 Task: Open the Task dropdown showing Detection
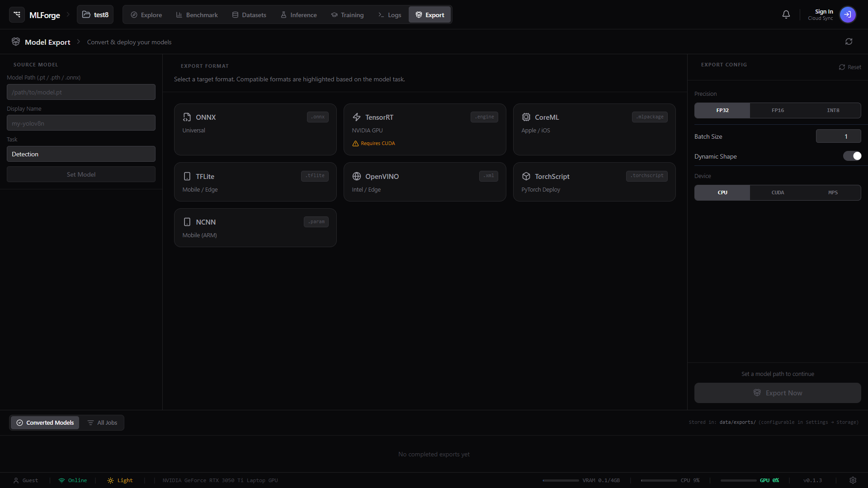pyautogui.click(x=81, y=154)
